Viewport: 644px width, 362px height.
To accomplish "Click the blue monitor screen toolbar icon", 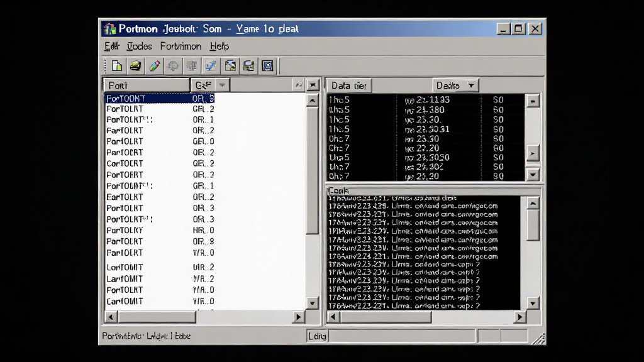I will (x=267, y=65).
